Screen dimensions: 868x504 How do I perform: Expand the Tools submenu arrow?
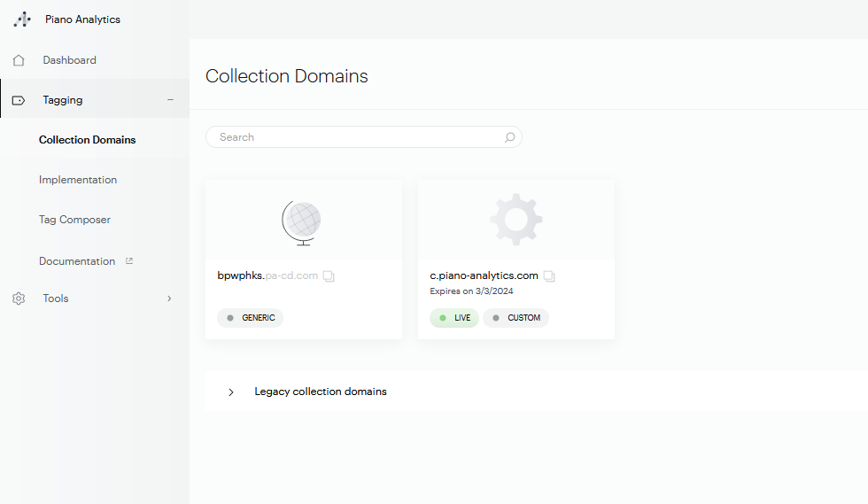(169, 299)
